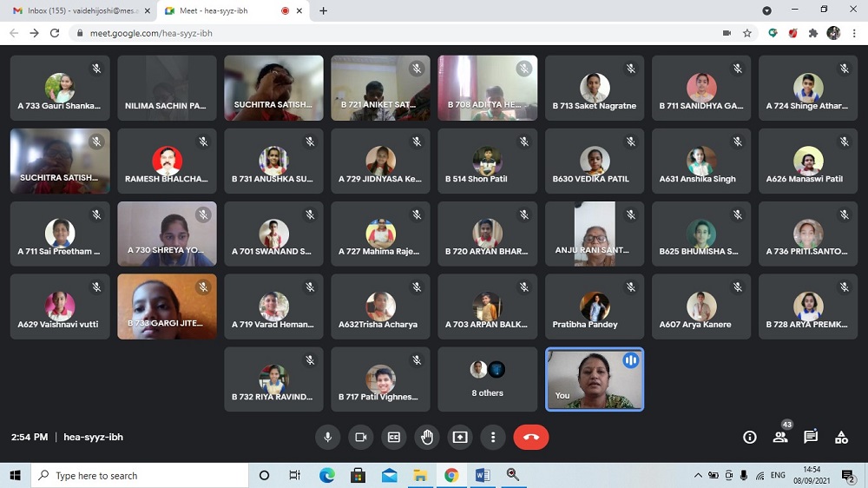The image size is (868, 488).
Task: Bookmark this page with the star icon
Action: (x=747, y=33)
